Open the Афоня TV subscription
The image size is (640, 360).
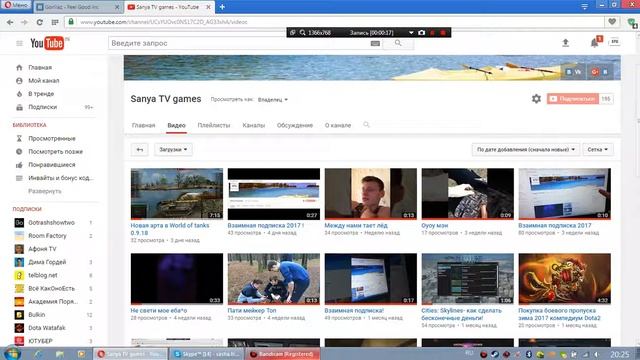pyautogui.click(x=42, y=249)
